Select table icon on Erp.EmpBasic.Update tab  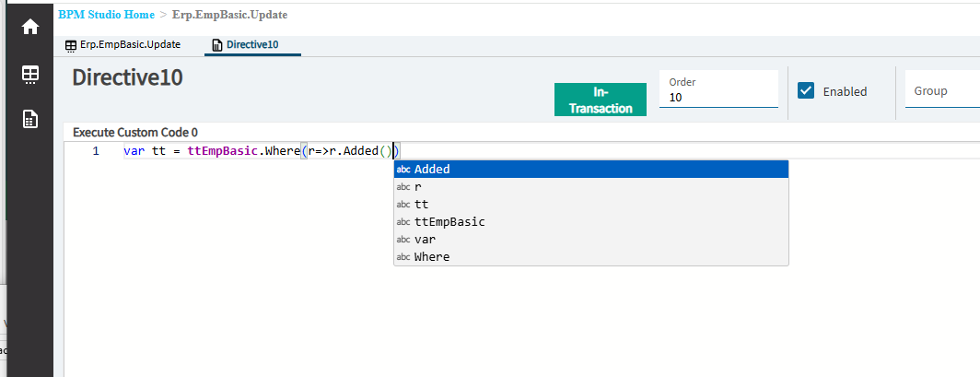[71, 46]
